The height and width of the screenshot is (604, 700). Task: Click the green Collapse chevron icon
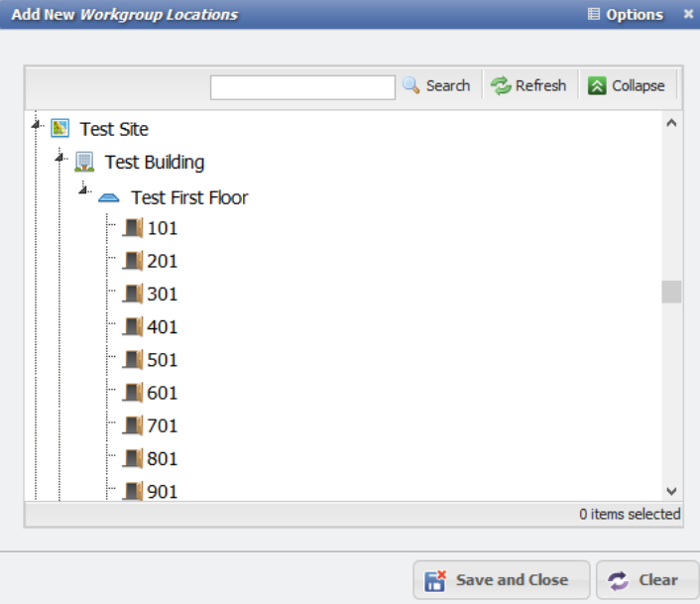[x=597, y=86]
